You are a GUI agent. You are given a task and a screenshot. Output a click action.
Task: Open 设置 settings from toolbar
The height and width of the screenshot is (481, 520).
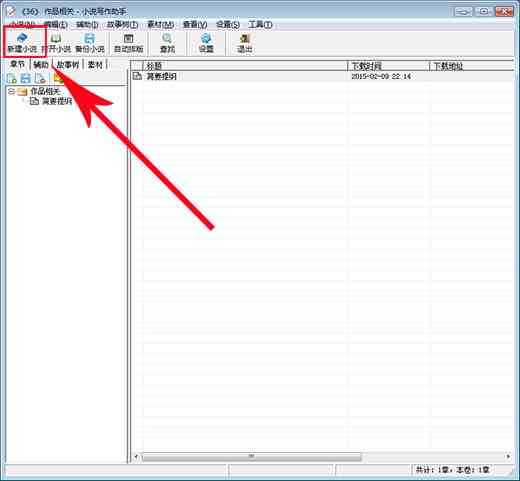click(x=206, y=42)
